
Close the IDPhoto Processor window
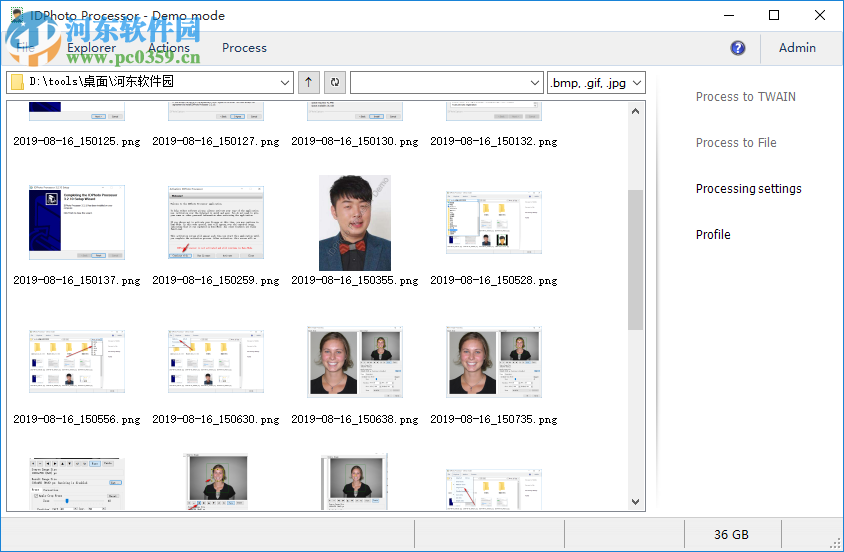coord(819,15)
